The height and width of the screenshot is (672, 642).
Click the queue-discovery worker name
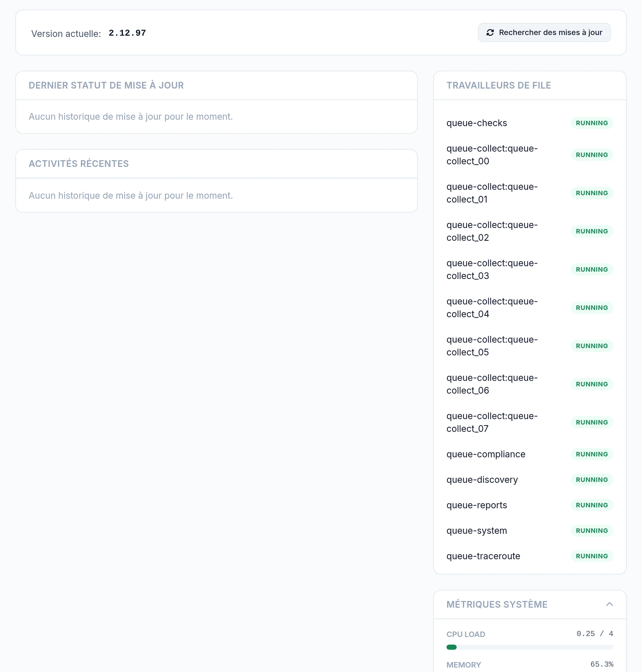[x=482, y=480]
